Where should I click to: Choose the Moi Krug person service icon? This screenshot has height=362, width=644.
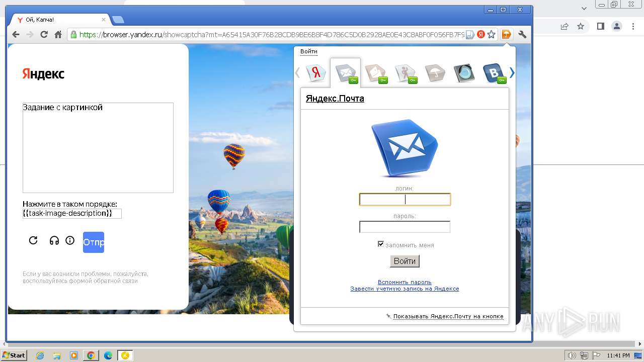(x=406, y=73)
